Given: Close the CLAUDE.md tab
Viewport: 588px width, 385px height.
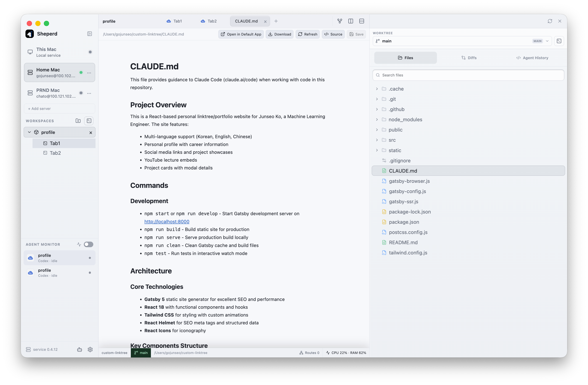Looking at the screenshot, I should point(265,22).
